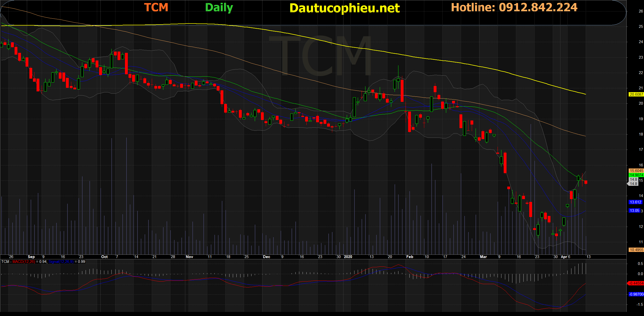Screen dimensions: 644x316
Task: Click the orange TCM ticker title
Action: 156,7
